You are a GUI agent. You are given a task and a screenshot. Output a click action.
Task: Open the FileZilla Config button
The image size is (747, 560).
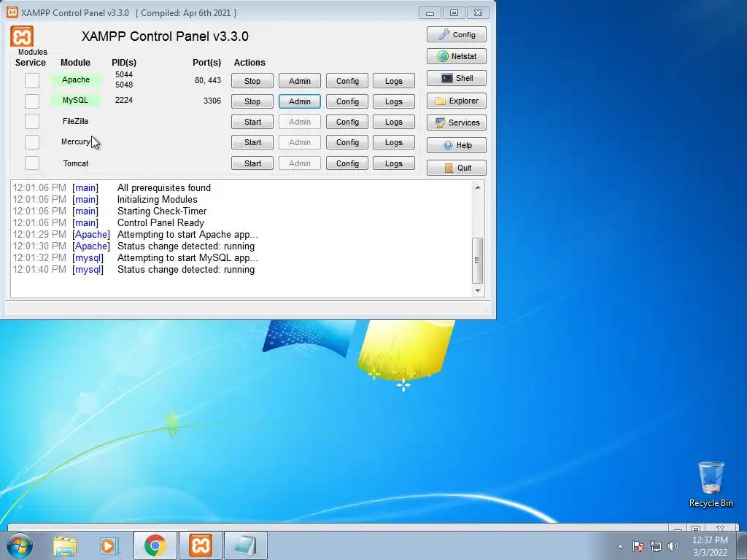(x=347, y=122)
